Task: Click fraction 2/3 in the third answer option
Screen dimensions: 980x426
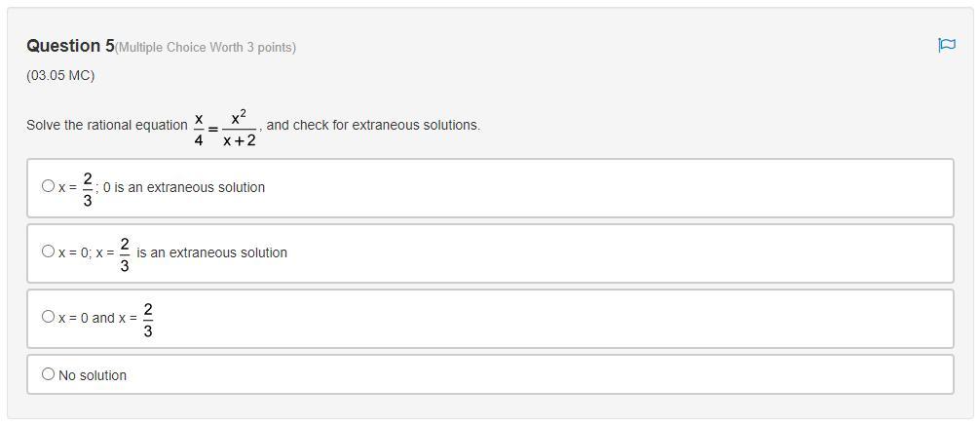Action: click(x=148, y=320)
